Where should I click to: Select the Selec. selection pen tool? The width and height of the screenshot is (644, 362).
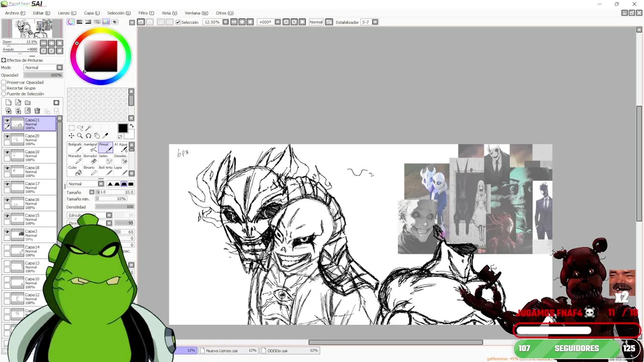tap(106, 159)
